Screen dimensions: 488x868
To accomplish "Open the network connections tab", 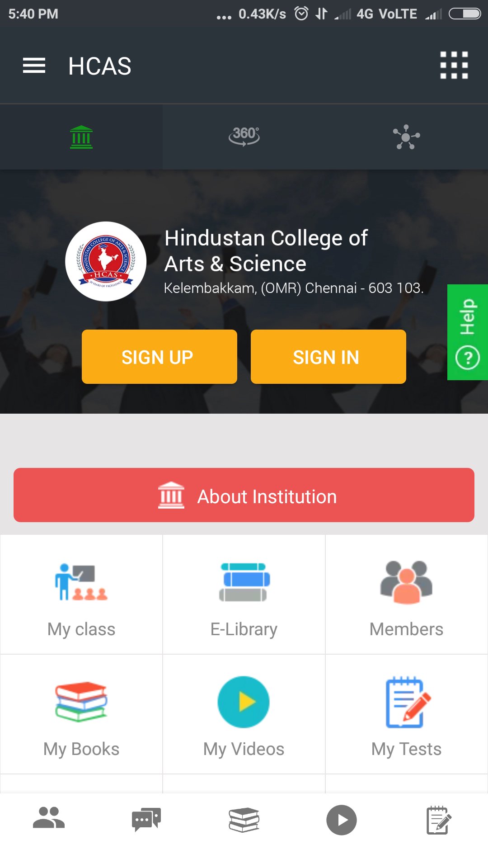I will [406, 137].
